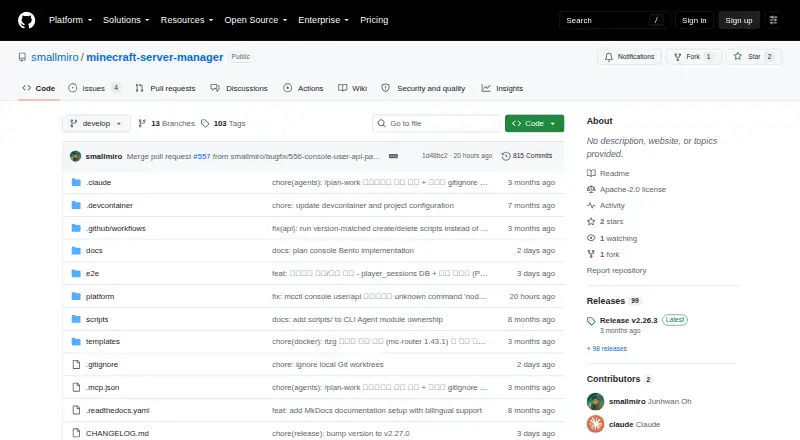Click the Sign in button
This screenshot has width=800, height=440.
tap(694, 20)
